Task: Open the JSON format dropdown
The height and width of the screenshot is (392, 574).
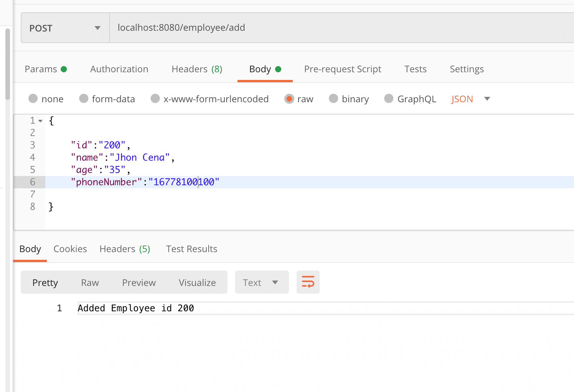Action: point(471,99)
